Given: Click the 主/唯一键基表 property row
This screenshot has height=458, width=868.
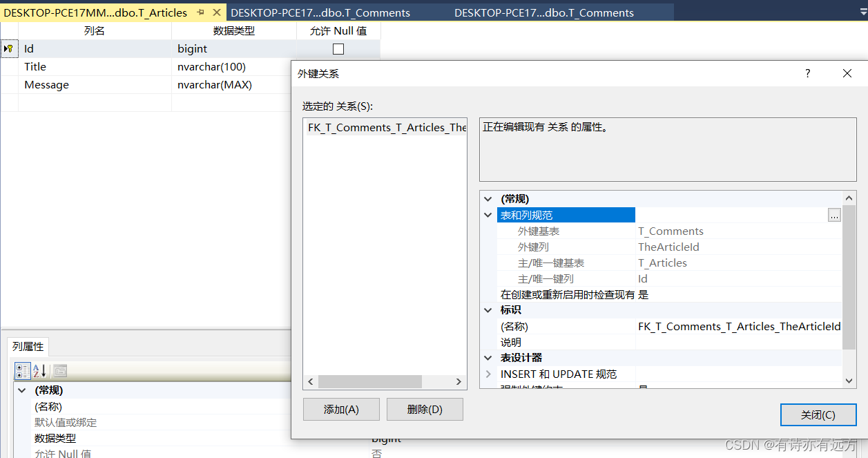Looking at the screenshot, I should tap(669, 263).
